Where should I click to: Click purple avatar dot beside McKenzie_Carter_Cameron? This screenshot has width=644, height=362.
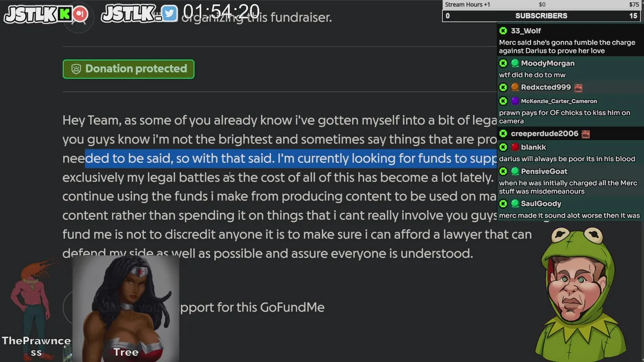tap(515, 101)
